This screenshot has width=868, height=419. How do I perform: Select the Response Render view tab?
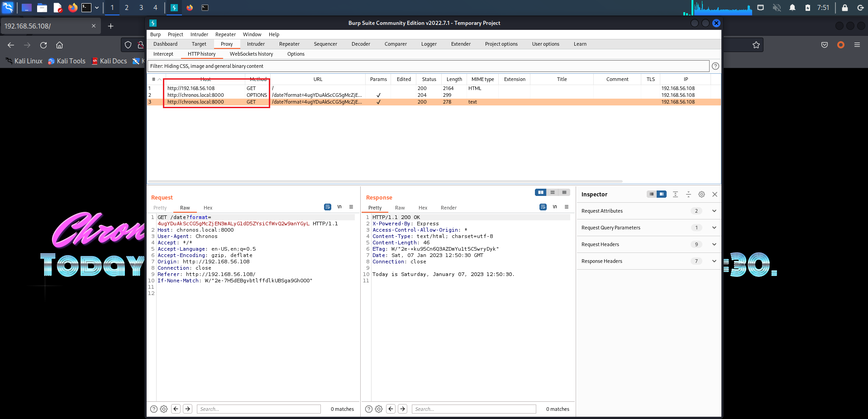click(448, 208)
